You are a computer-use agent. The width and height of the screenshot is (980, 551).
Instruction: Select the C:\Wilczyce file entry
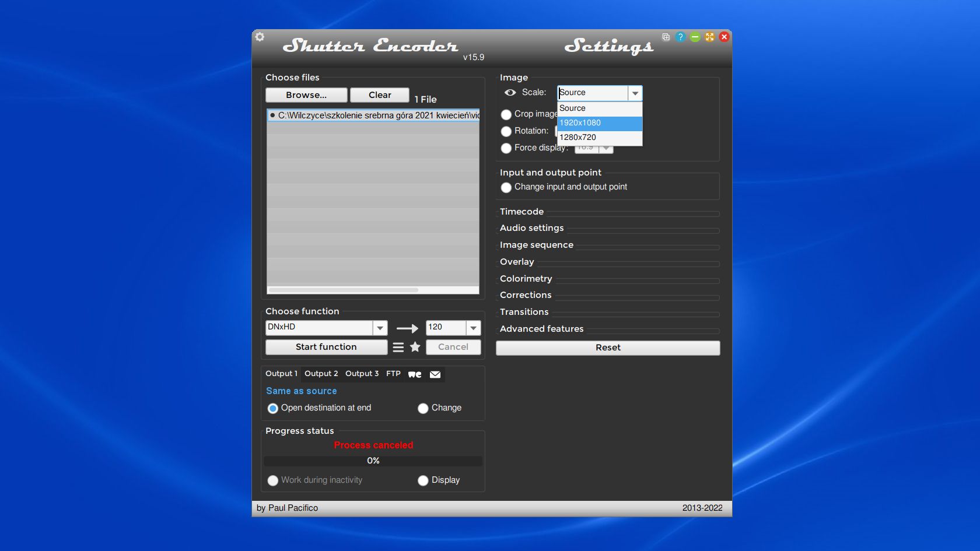[373, 115]
